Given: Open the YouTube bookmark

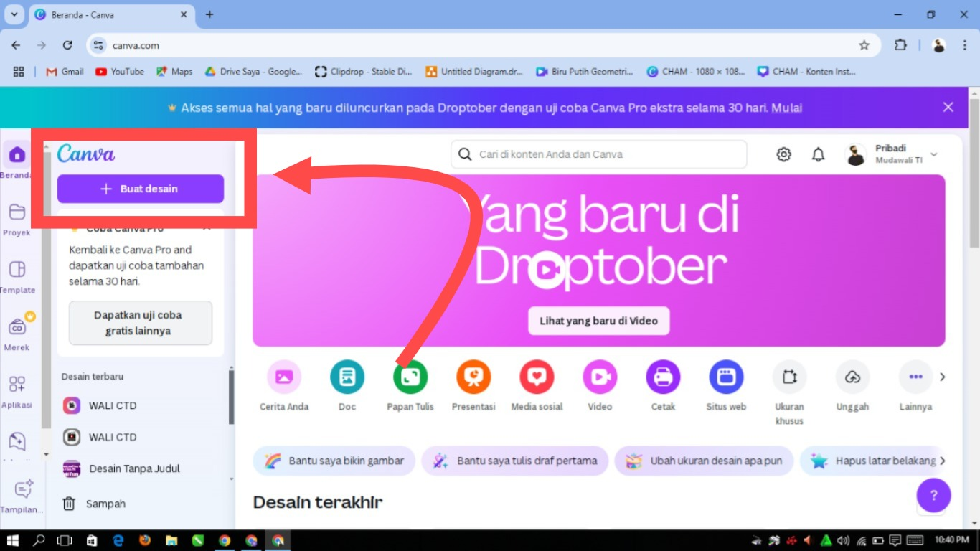Looking at the screenshot, I should (120, 72).
